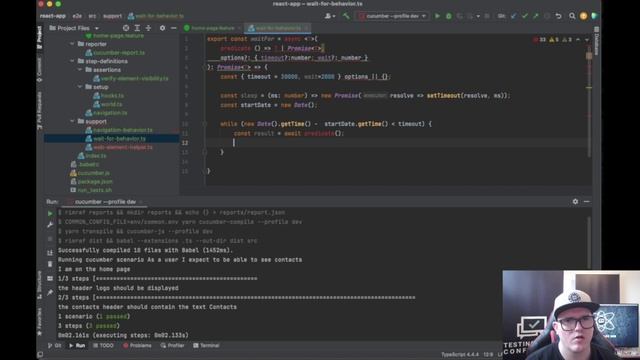Hide the Run panel with the minus icon

pyautogui.click(x=587, y=202)
